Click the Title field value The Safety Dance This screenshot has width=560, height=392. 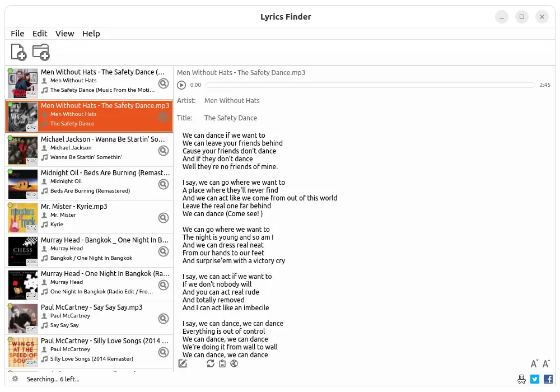tap(230, 118)
